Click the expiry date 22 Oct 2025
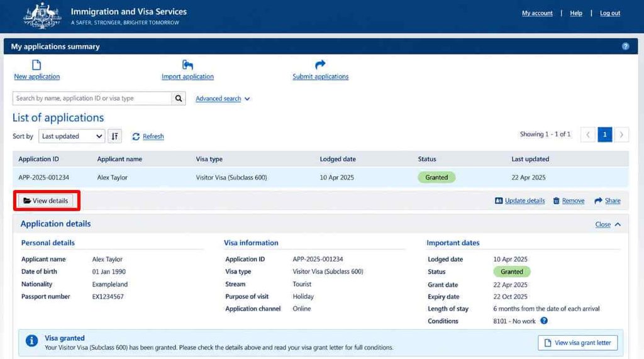Image resolution: width=644 pixels, height=359 pixels. click(x=510, y=297)
